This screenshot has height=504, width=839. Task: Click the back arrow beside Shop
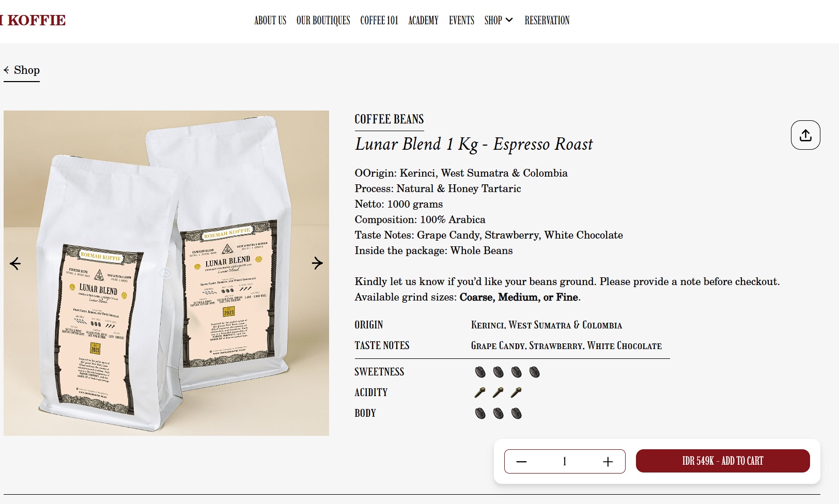click(6, 70)
